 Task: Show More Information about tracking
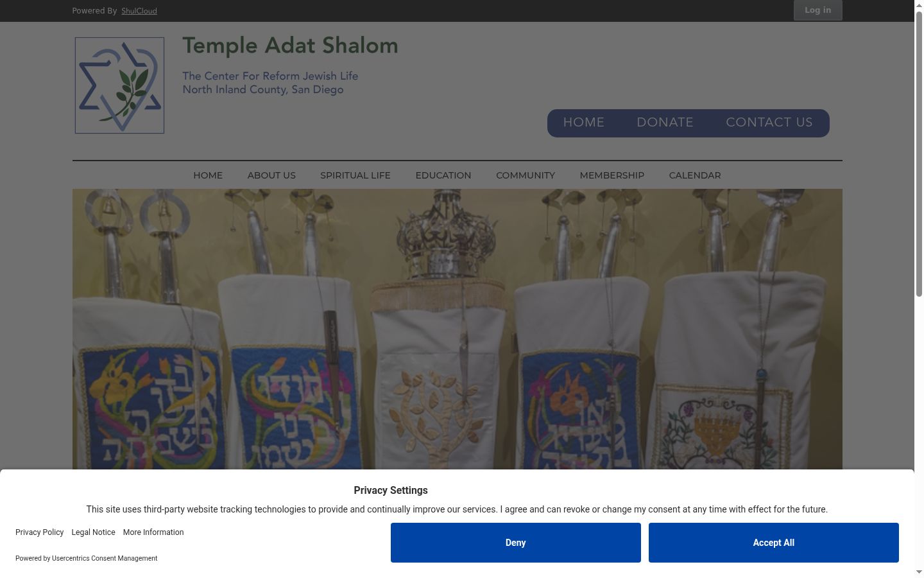(153, 532)
